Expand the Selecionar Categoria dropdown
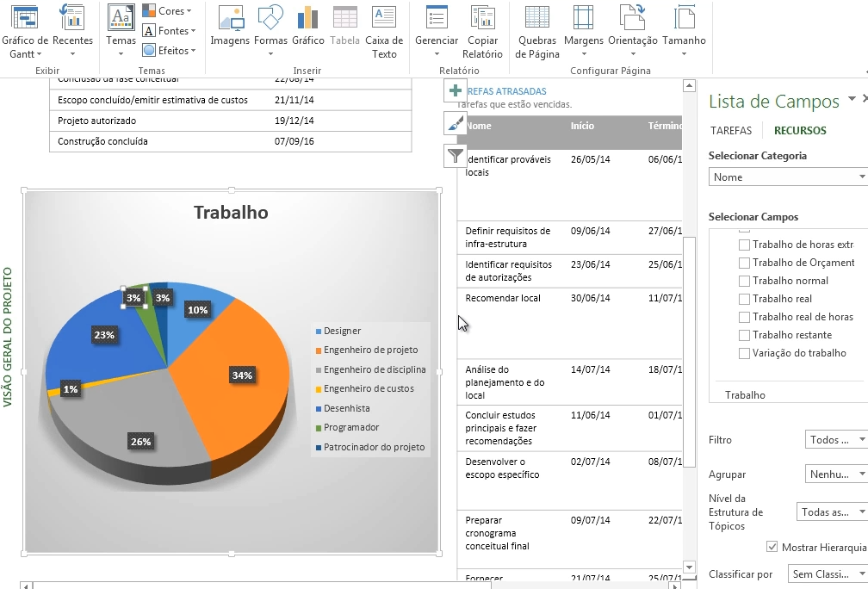Viewport: 868px width, 589px height. [787, 177]
